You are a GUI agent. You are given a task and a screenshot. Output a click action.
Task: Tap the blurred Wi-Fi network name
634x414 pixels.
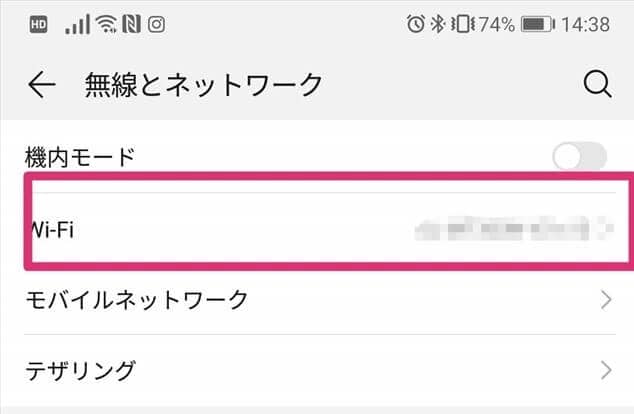click(510, 229)
